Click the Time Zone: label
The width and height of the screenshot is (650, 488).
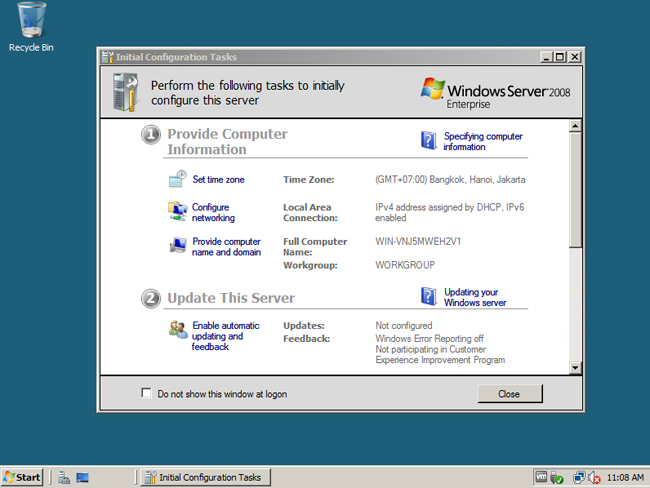(308, 180)
